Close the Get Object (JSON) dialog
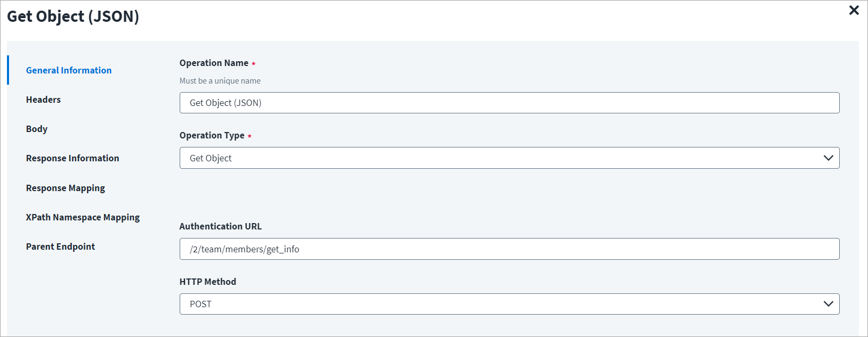The image size is (868, 337). point(854,10)
